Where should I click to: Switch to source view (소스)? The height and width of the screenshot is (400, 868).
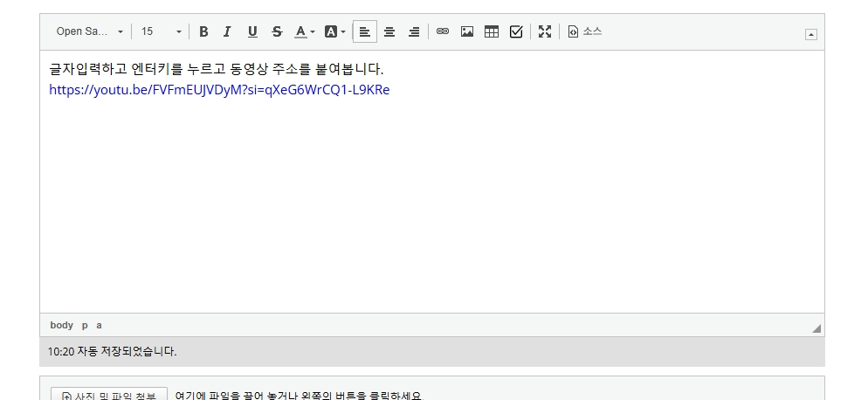tap(584, 31)
